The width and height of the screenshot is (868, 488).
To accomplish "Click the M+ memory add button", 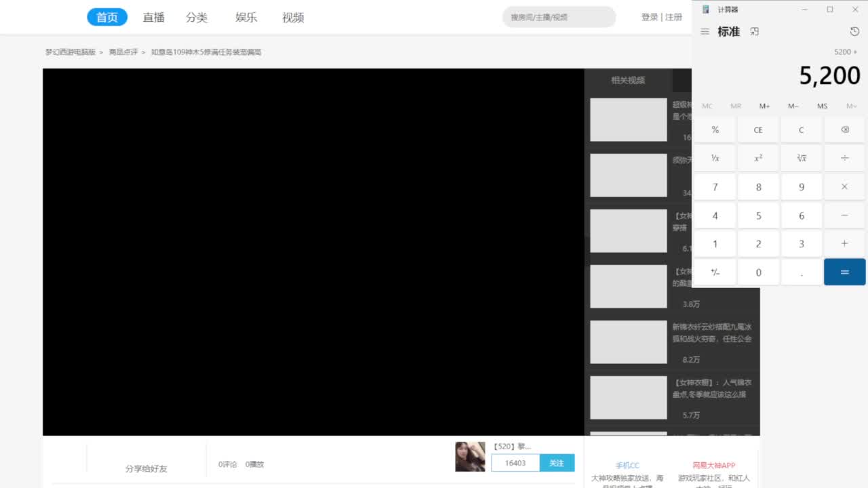I will coord(765,106).
